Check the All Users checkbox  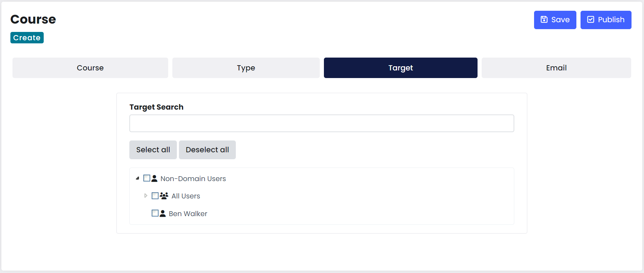coord(155,196)
